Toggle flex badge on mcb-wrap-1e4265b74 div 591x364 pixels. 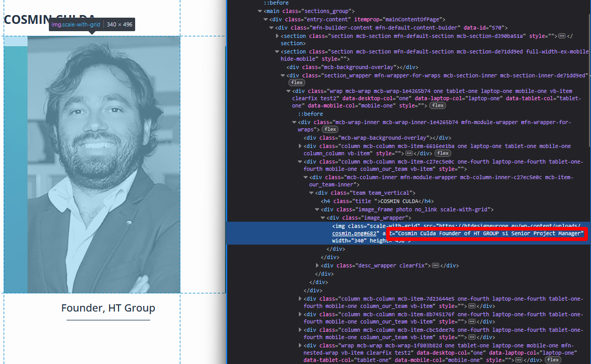pos(438,105)
